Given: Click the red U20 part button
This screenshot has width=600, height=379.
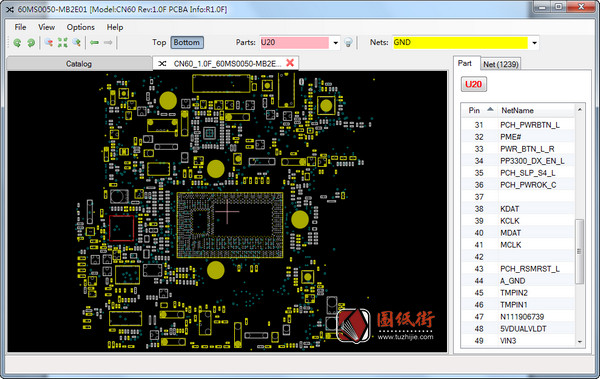Looking at the screenshot, I should click(x=474, y=84).
